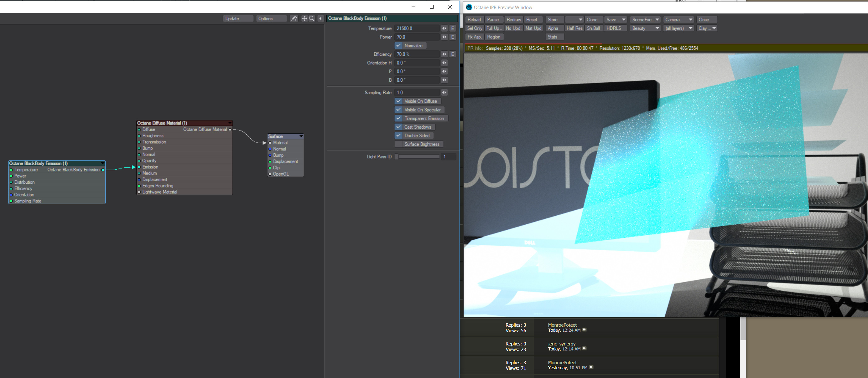The image size is (868, 378).
Task: Click the Efficiency envelope E button
Action: 453,54
